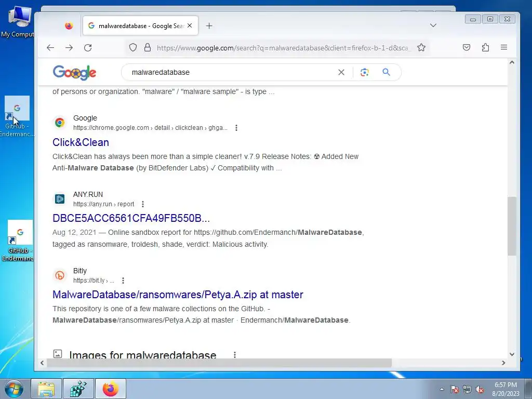This screenshot has width=532, height=399.
Task: Open more options for Bitly result
Action: pos(123,281)
